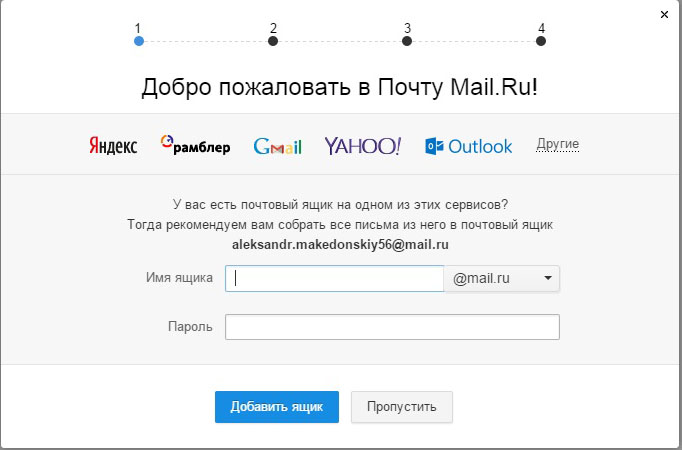
Task: Choose the Outlook mail service logo
Action: pos(469,146)
